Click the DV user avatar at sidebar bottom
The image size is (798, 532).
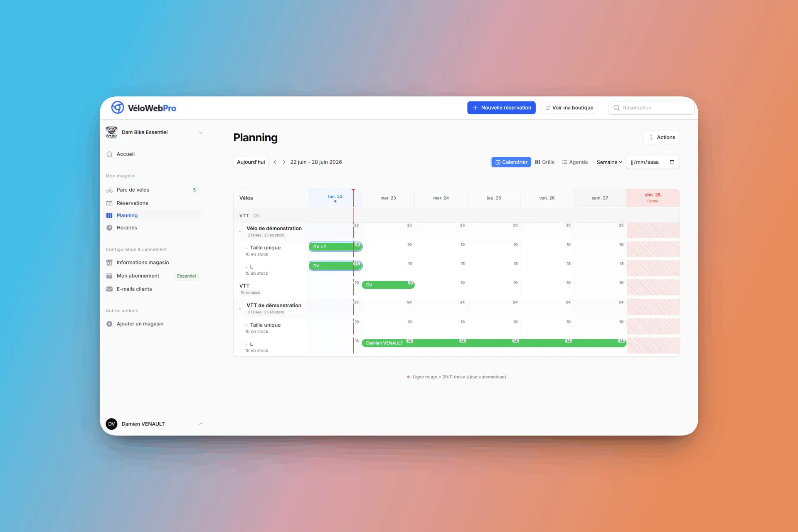pyautogui.click(x=111, y=424)
